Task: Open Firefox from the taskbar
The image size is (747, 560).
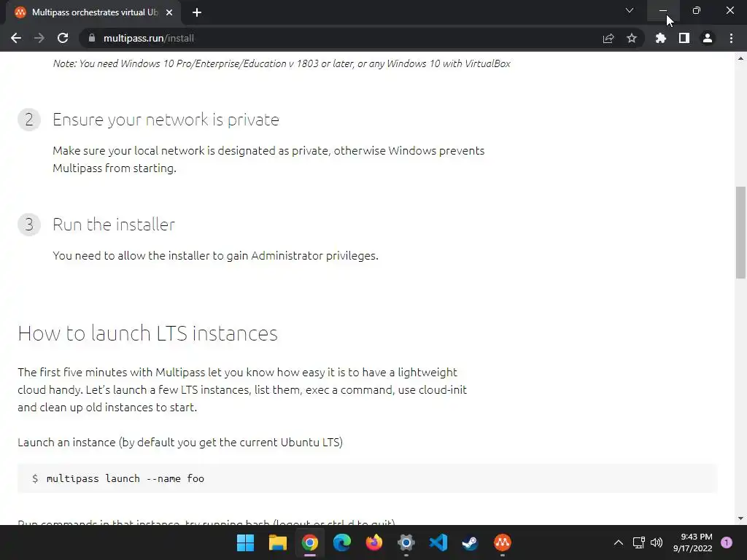Action: point(374,542)
